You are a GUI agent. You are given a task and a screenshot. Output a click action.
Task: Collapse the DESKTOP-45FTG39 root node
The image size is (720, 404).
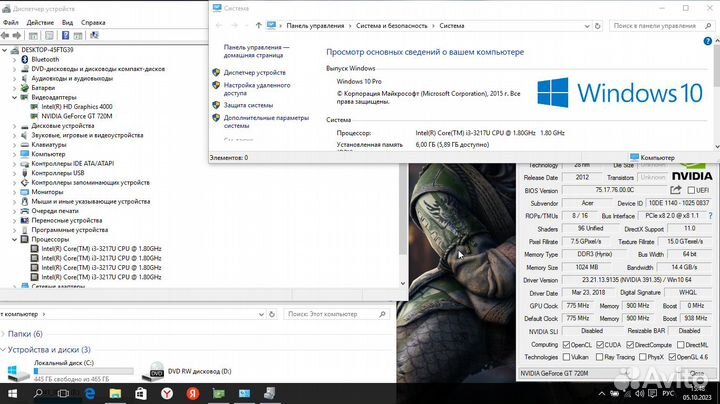5,50
